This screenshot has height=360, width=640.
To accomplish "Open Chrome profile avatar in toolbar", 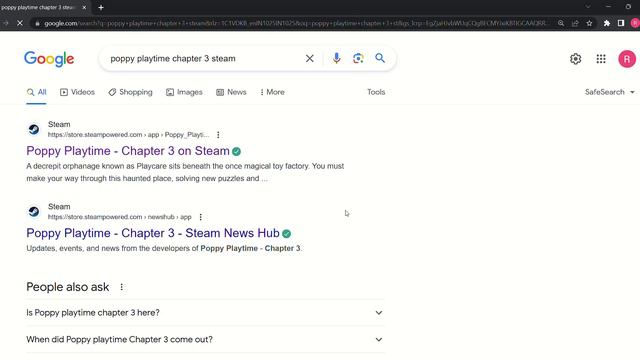I will 635,23.
